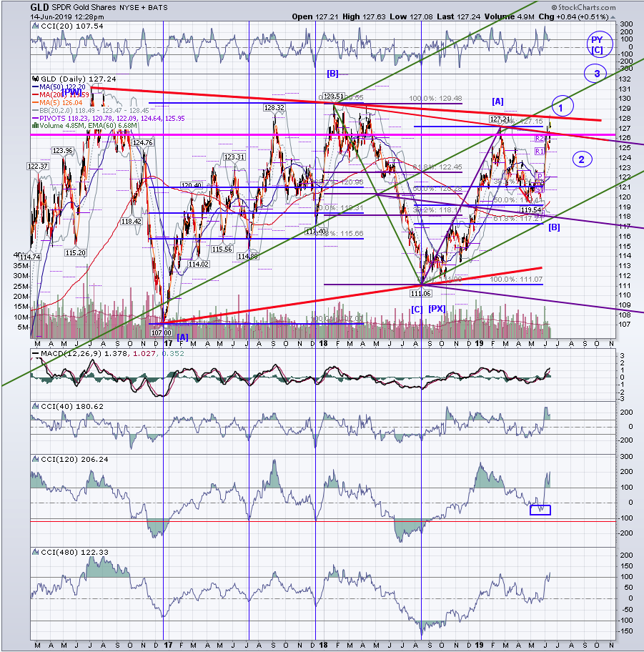Click the 'MA(5) 126.04' legend entry
Screen dimensions: 644x652
61,103
